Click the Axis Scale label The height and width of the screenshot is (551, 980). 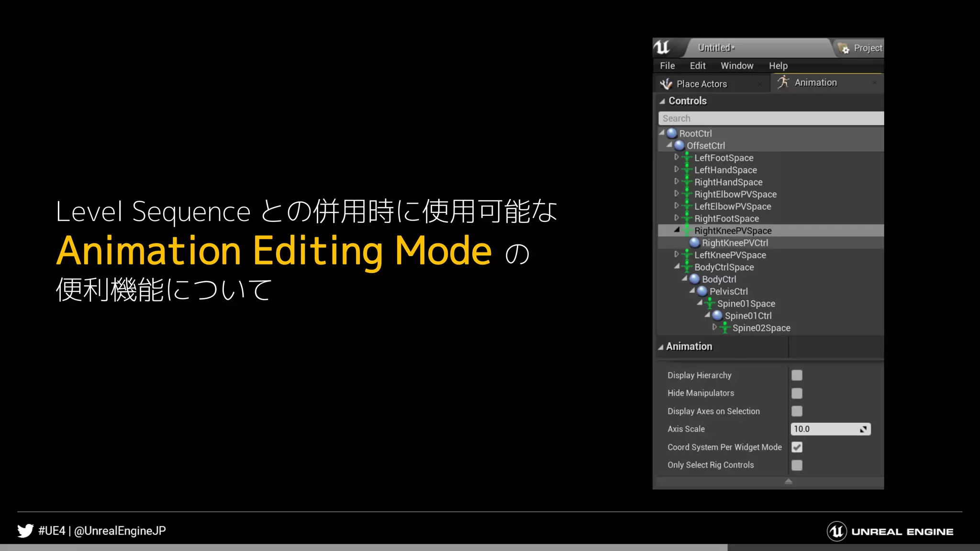coord(686,429)
